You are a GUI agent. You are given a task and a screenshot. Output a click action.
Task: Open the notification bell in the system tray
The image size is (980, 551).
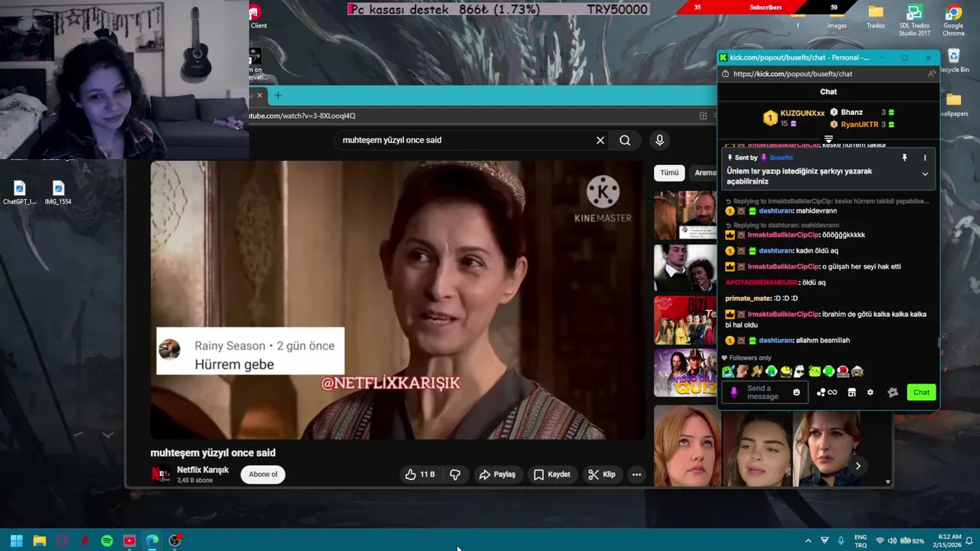pyautogui.click(x=969, y=541)
